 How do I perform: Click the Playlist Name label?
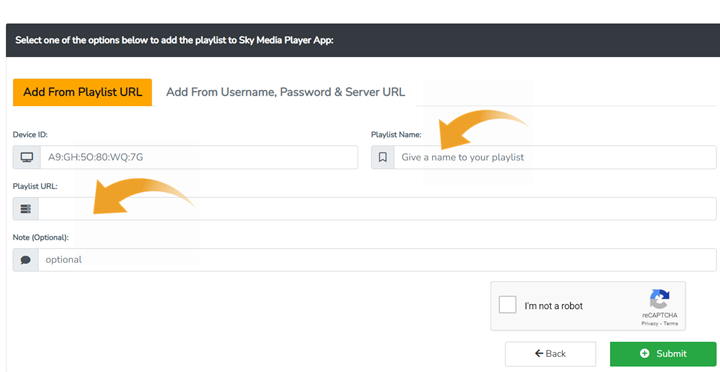[x=396, y=135]
